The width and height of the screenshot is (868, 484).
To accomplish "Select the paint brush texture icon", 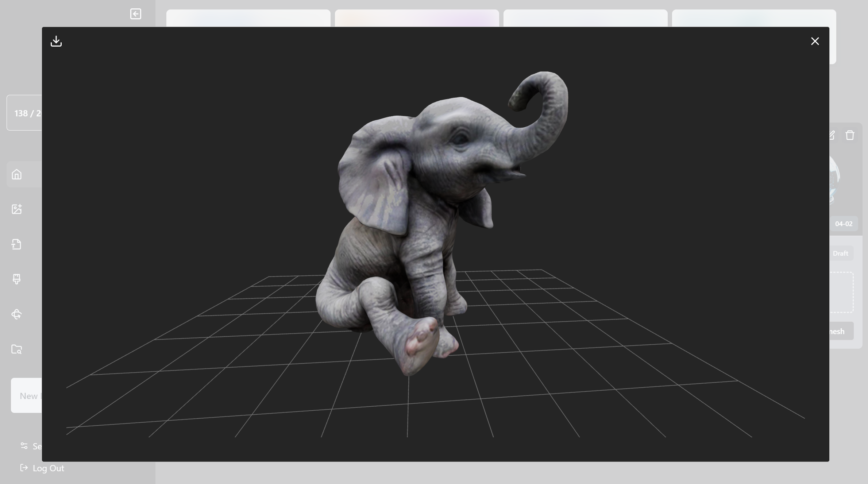I will [x=16, y=279].
